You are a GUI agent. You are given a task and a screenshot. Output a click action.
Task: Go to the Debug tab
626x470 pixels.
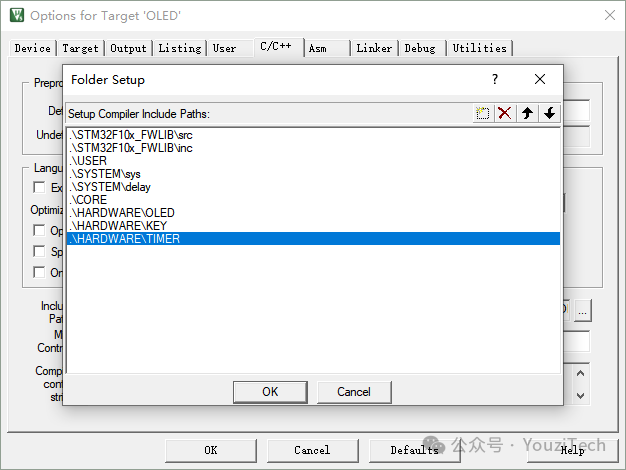420,48
